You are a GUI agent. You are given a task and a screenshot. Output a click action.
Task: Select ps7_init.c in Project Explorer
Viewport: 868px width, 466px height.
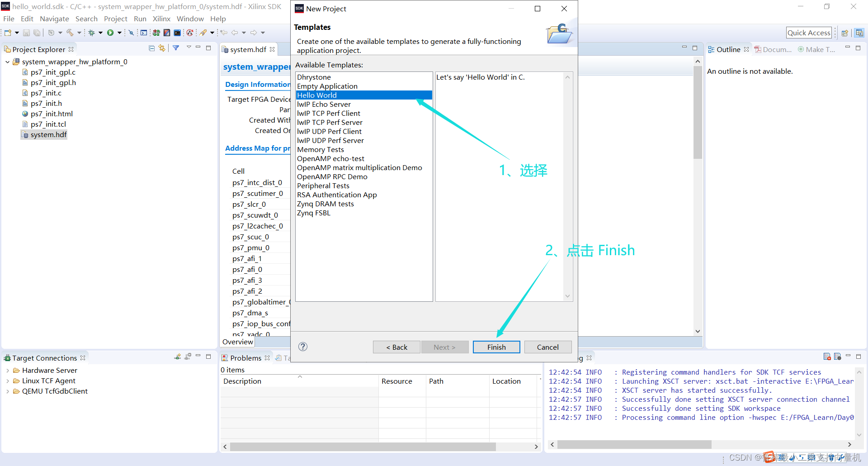(46, 93)
